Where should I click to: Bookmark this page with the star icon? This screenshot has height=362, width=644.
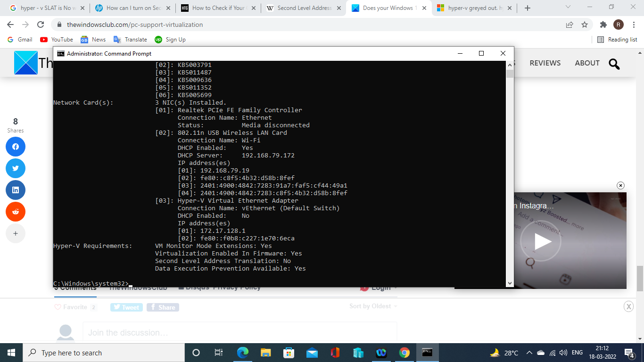tap(585, 25)
